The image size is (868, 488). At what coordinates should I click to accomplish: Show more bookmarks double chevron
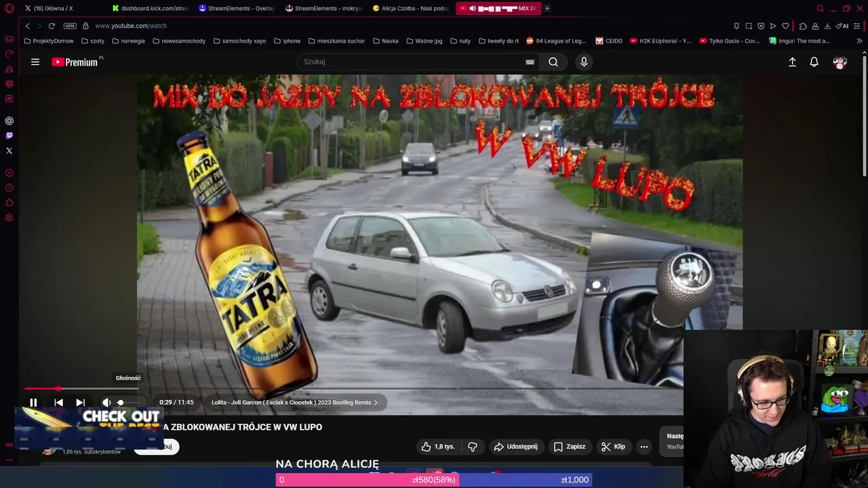click(859, 41)
